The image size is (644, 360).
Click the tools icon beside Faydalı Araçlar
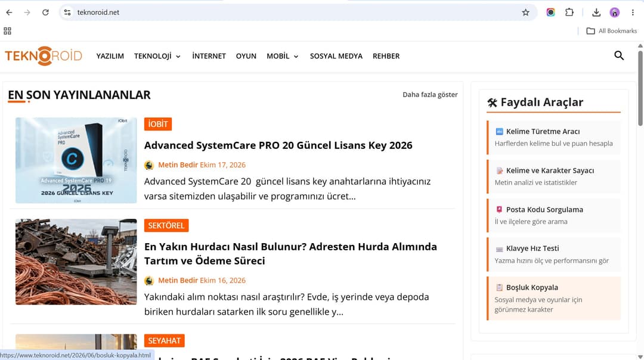[x=492, y=103]
